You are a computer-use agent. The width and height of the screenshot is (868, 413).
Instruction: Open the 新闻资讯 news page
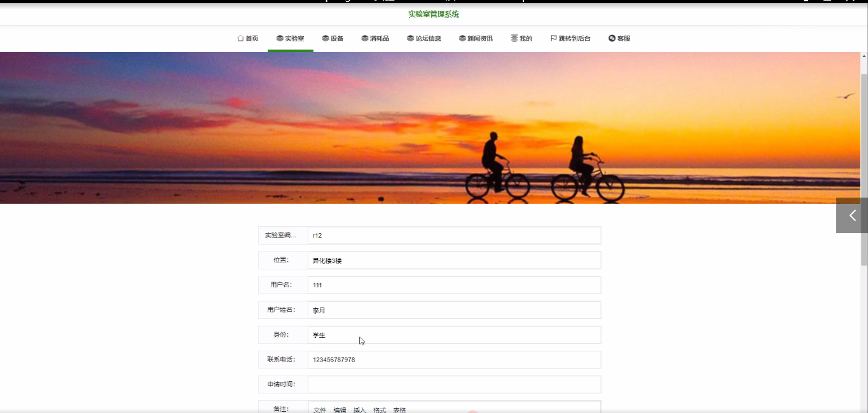pos(476,39)
